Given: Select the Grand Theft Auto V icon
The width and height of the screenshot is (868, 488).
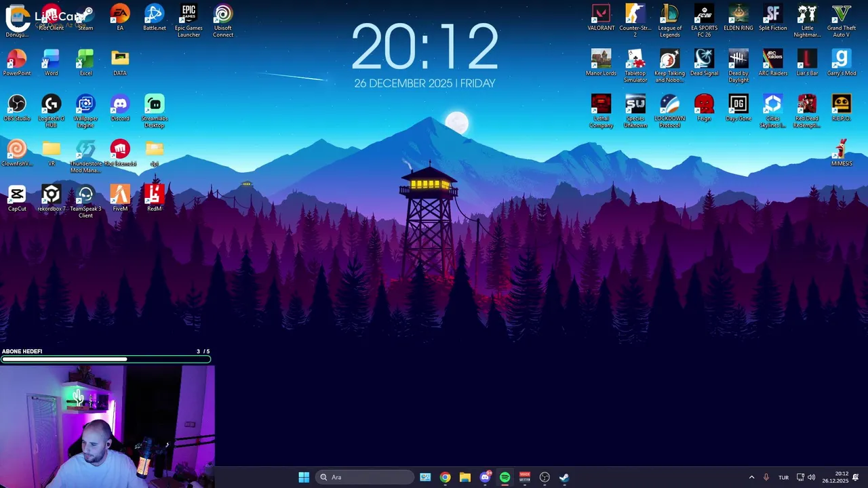Looking at the screenshot, I should (842, 21).
